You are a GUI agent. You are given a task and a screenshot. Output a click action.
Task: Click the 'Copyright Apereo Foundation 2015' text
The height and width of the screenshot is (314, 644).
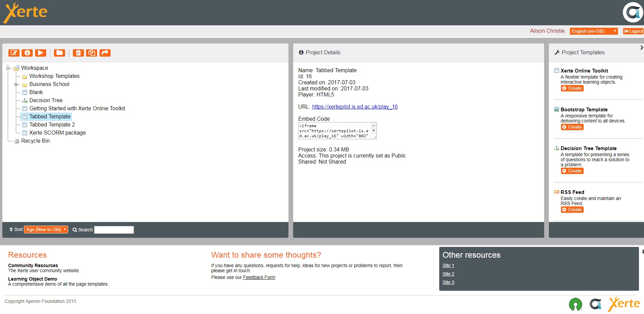click(x=40, y=302)
